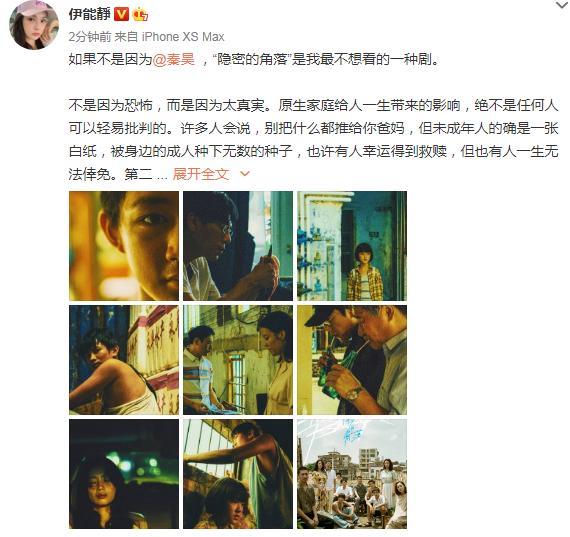The width and height of the screenshot is (570, 537).
Task: Open group cast poster photo
Action: [x=352, y=474]
